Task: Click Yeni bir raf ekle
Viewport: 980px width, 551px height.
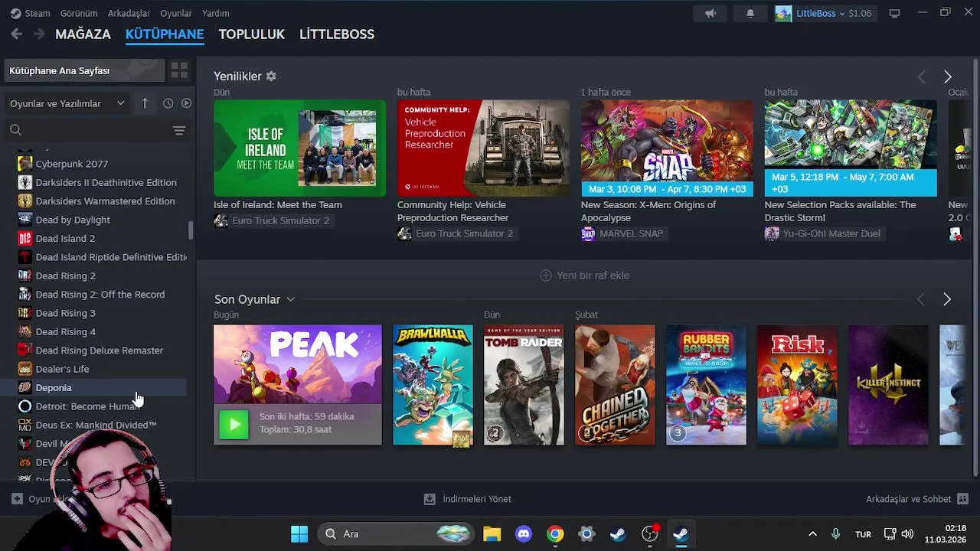Action: tap(585, 275)
